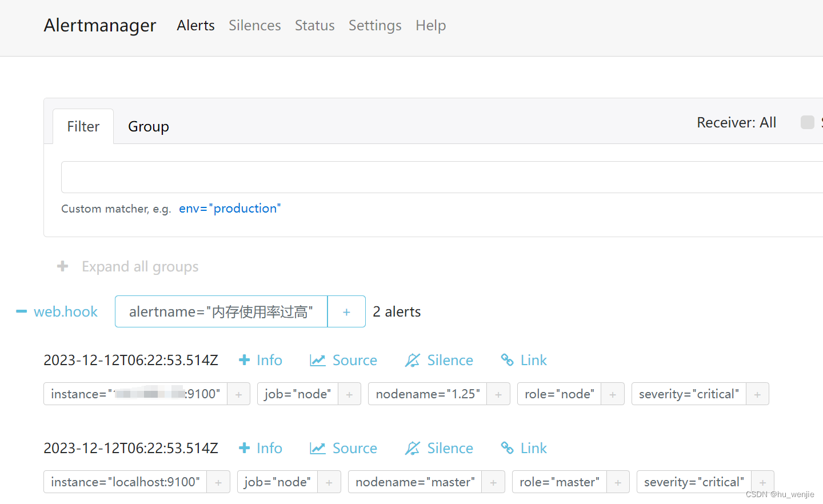Click the chain Link icon on the second alert
823x504 pixels.
tap(508, 448)
